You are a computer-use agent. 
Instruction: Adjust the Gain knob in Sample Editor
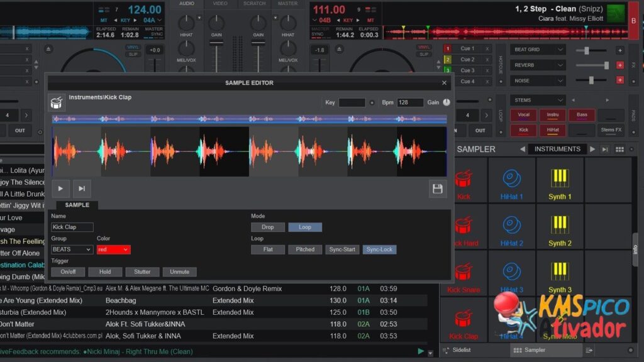(447, 102)
